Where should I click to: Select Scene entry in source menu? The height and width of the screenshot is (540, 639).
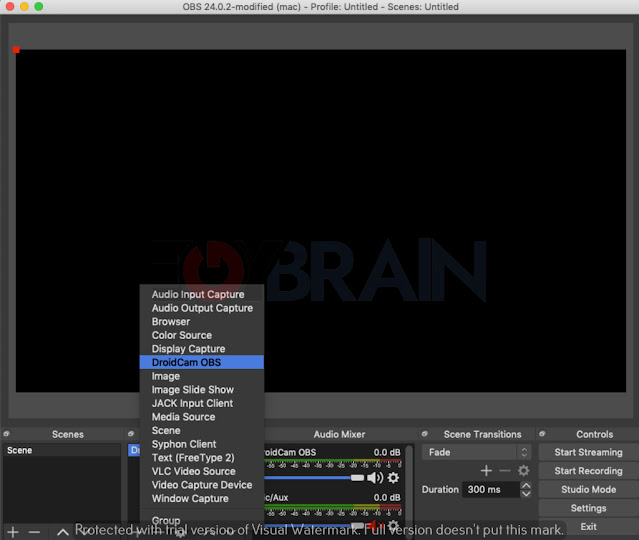[x=202, y=430]
